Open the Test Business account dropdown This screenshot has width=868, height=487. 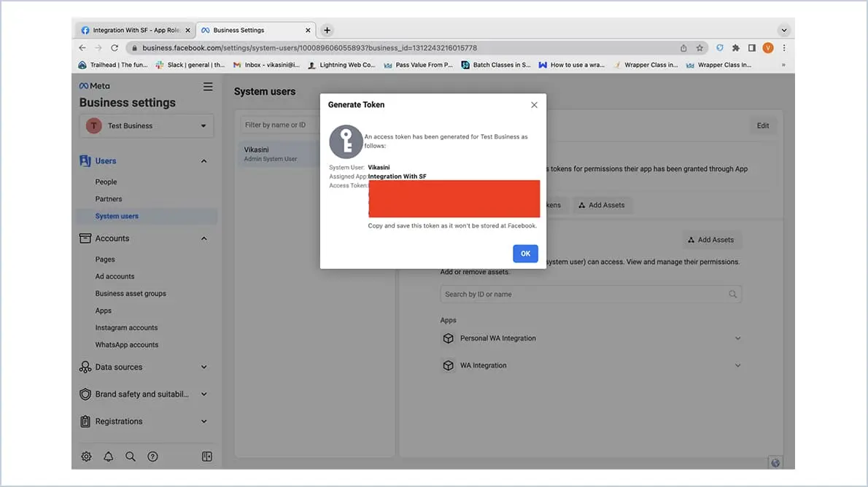147,125
